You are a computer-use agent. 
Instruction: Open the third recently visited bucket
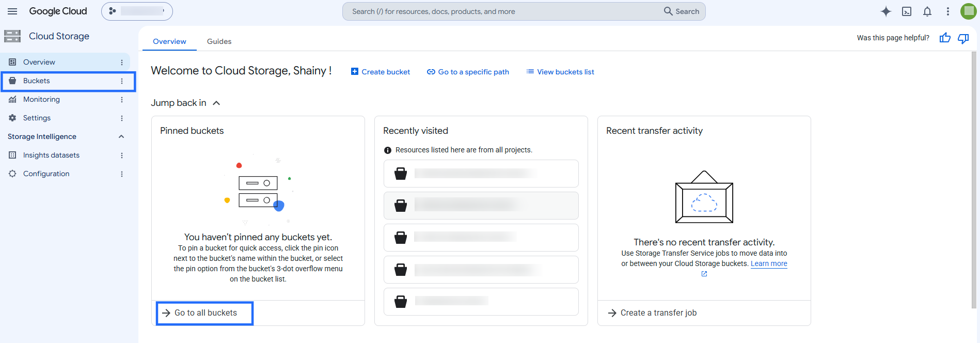[481, 238]
